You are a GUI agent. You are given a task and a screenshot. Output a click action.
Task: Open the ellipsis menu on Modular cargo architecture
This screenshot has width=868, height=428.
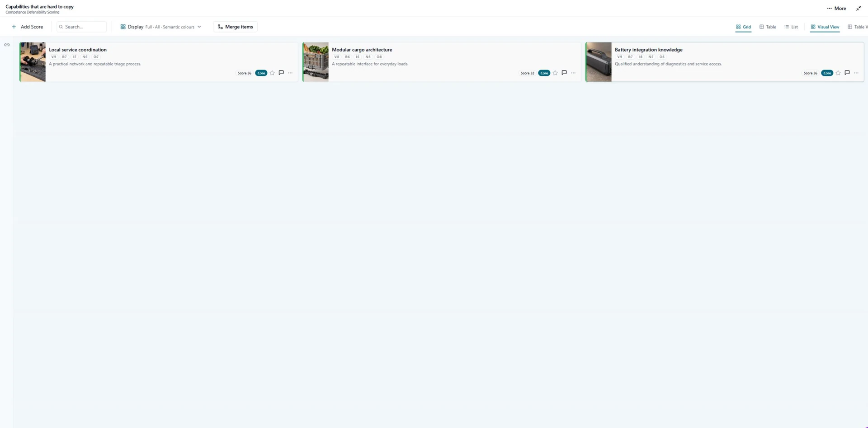point(573,73)
